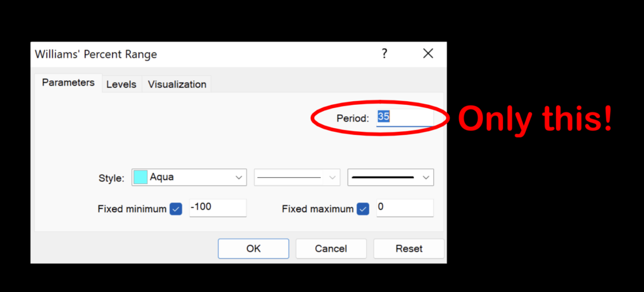644x292 pixels.
Task: Expand the Aqua color dropdown
Action: pyautogui.click(x=239, y=178)
